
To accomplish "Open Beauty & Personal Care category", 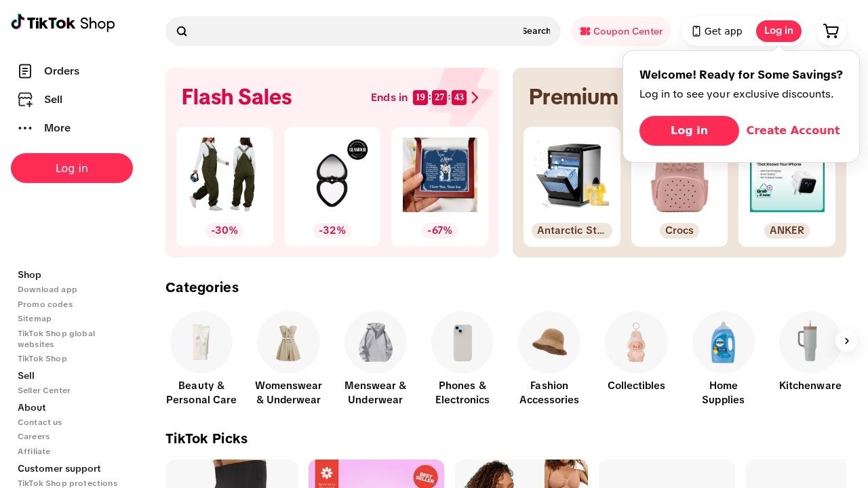I will tap(201, 359).
